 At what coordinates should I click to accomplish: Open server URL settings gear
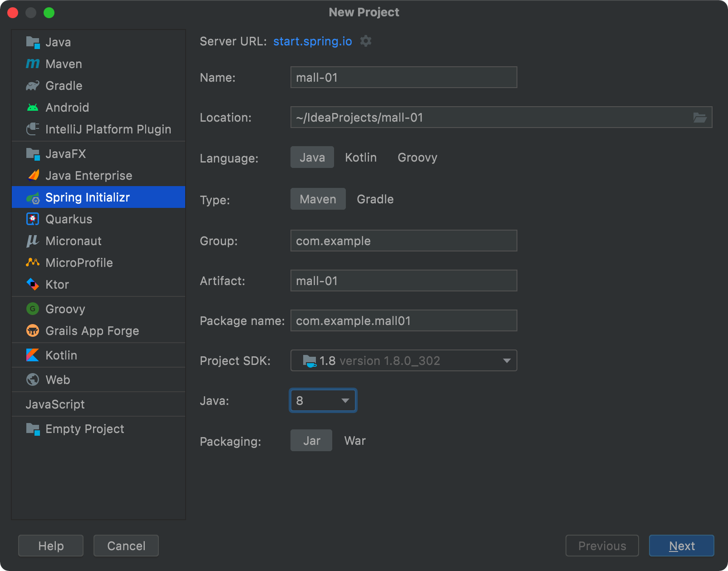tap(366, 41)
